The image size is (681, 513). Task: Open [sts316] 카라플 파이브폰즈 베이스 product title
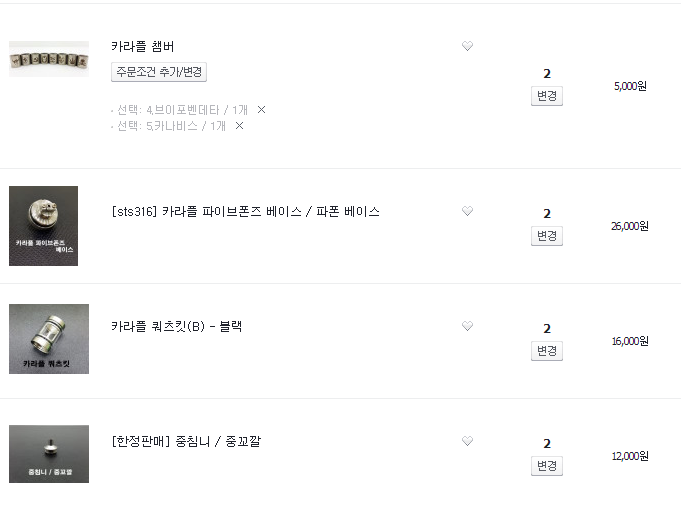(x=246, y=212)
